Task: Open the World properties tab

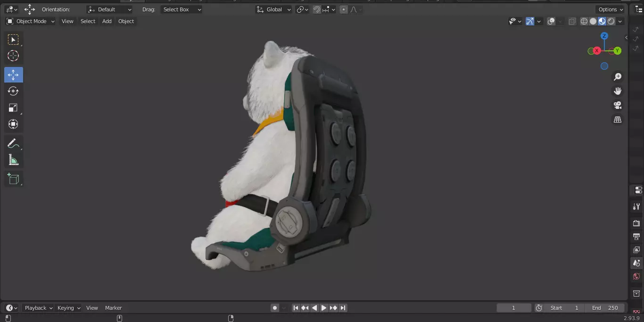Action: [636, 276]
